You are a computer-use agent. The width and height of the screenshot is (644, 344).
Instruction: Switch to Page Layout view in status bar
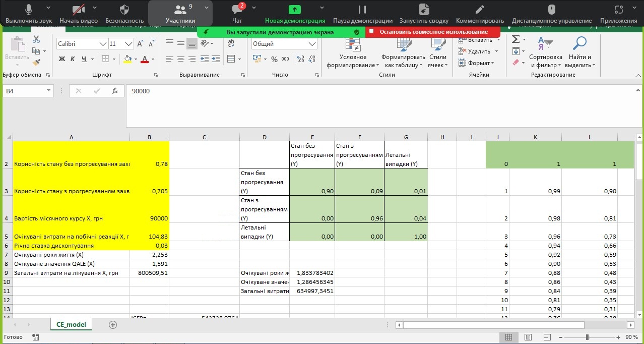tap(528, 337)
